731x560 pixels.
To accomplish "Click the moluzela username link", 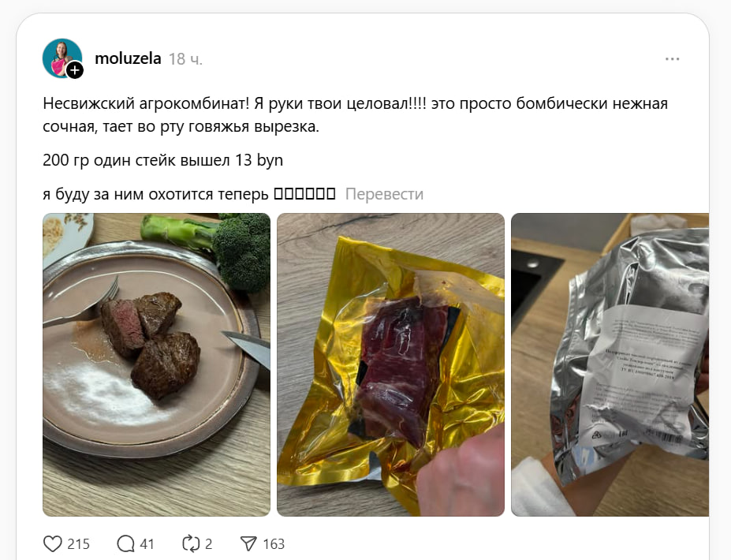I will (x=128, y=58).
